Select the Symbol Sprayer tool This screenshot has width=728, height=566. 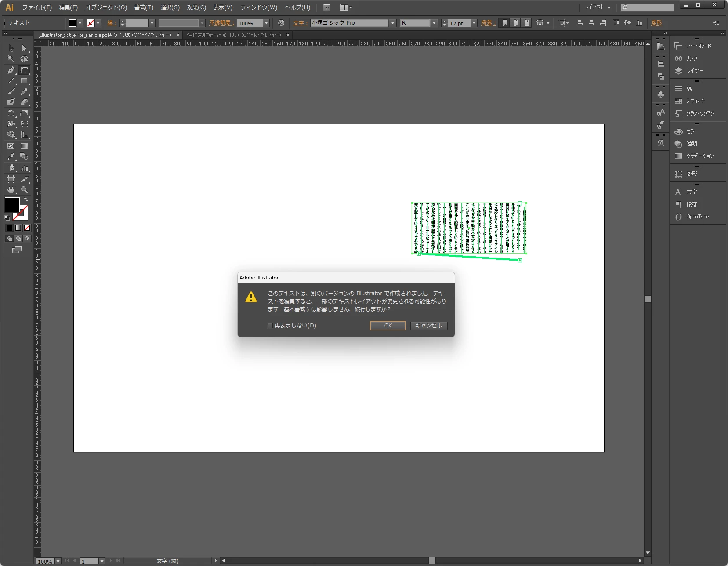point(11,168)
